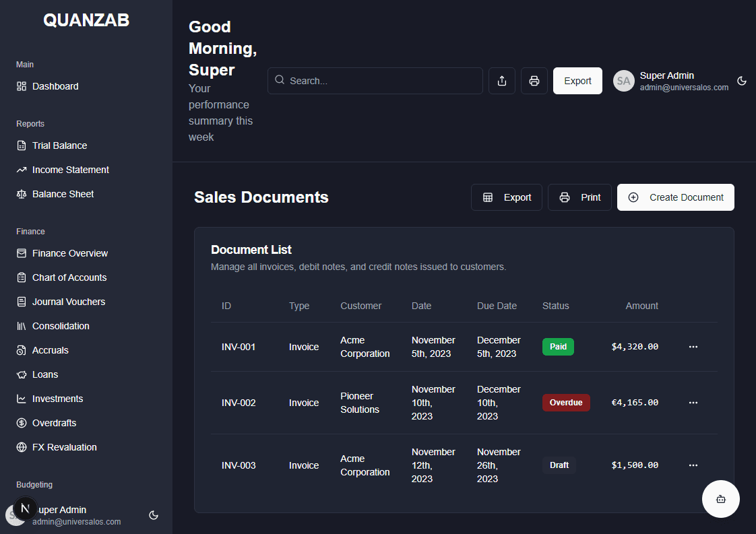Click the Chart of Accounts clipboard icon
Image resolution: width=756 pixels, height=534 pixels.
point(21,277)
